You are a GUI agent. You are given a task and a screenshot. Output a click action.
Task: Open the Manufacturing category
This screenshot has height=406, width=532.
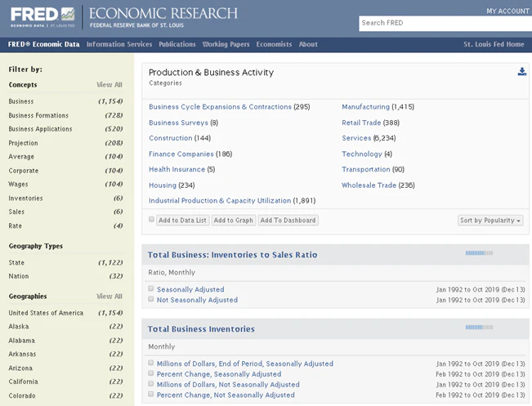coord(366,107)
